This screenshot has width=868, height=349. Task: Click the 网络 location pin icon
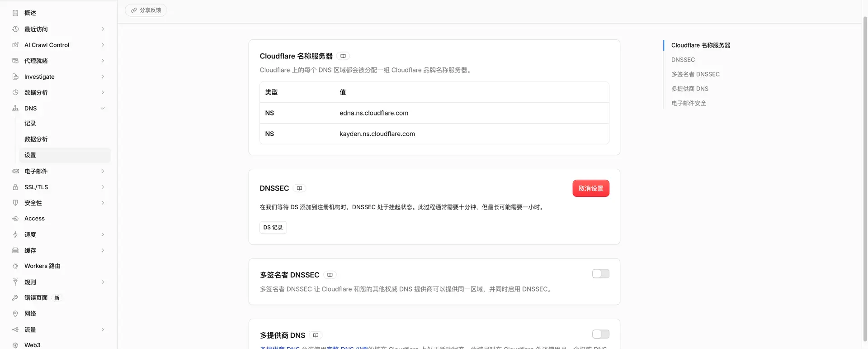(x=15, y=314)
